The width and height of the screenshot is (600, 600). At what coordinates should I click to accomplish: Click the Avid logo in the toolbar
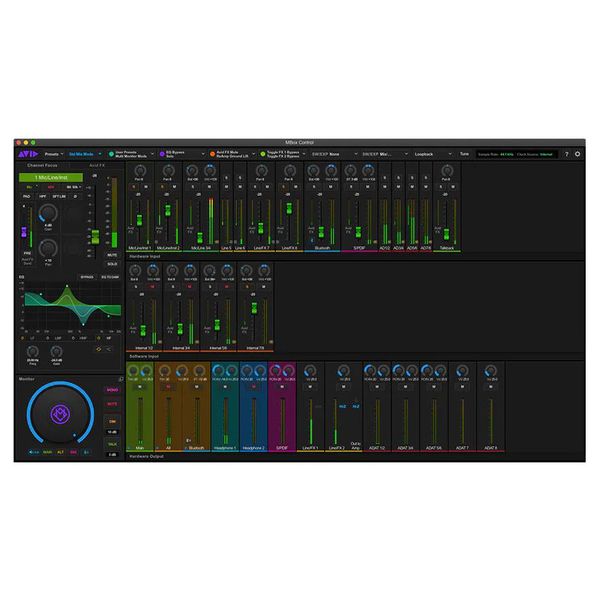(28, 154)
